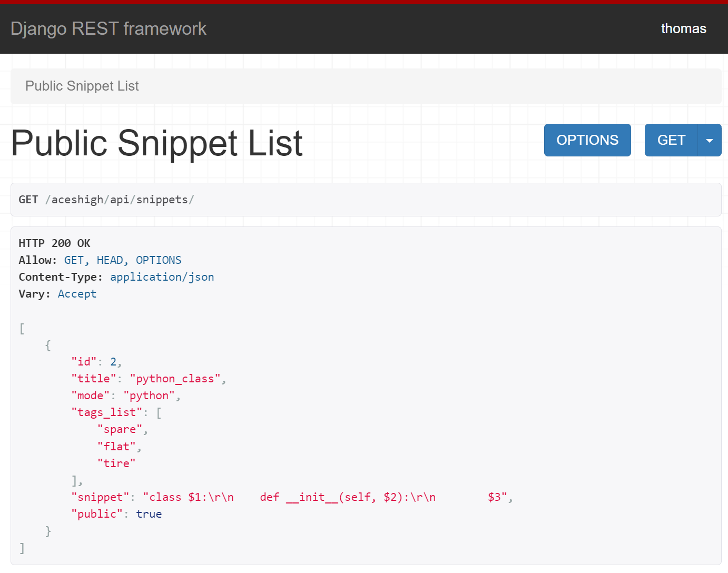The width and height of the screenshot is (728, 573).
Task: Click the "python_class" title value
Action: click(175, 379)
